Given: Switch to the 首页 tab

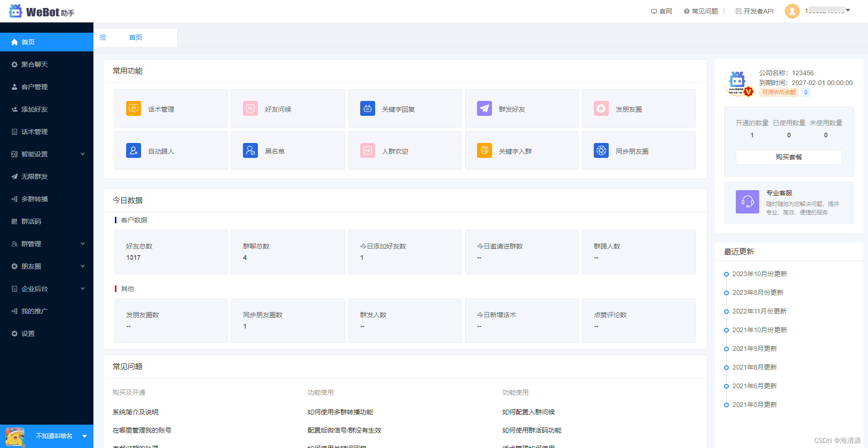Looking at the screenshot, I should [x=135, y=37].
